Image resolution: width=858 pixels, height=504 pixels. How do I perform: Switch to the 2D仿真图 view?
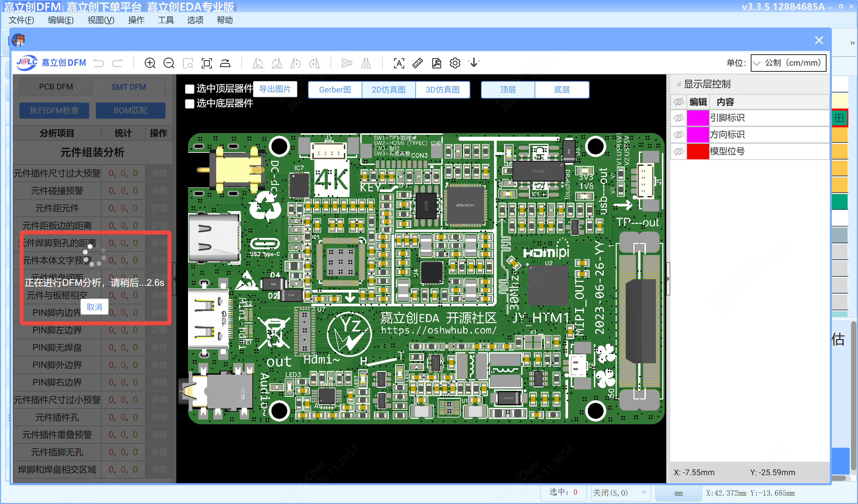coord(389,89)
